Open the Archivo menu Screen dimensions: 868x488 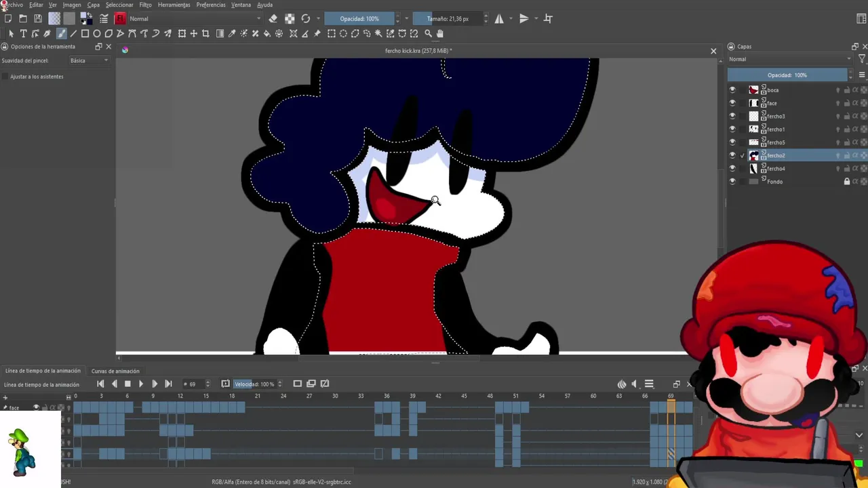pyautogui.click(x=14, y=5)
